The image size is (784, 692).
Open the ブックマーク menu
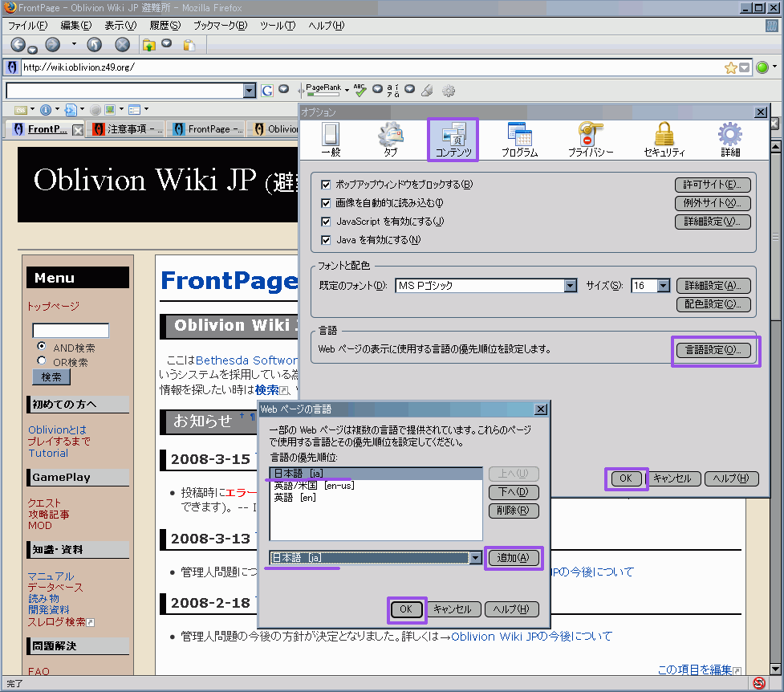220,26
